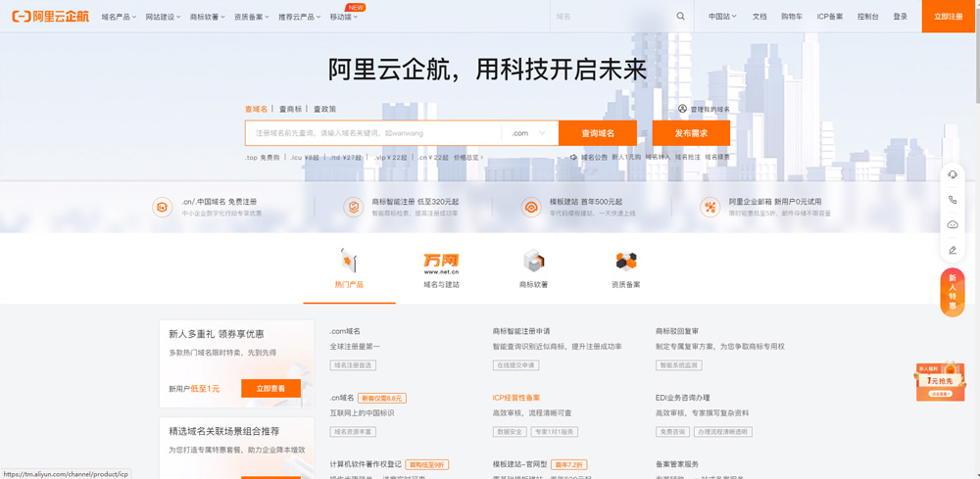Click the 域名公告 speaker icon

(573, 158)
